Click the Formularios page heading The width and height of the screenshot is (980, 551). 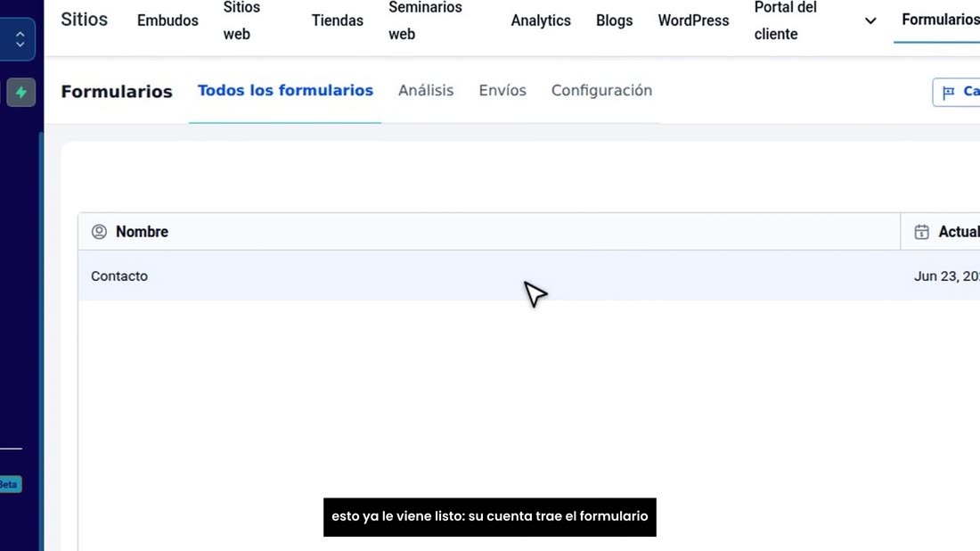[x=116, y=92]
